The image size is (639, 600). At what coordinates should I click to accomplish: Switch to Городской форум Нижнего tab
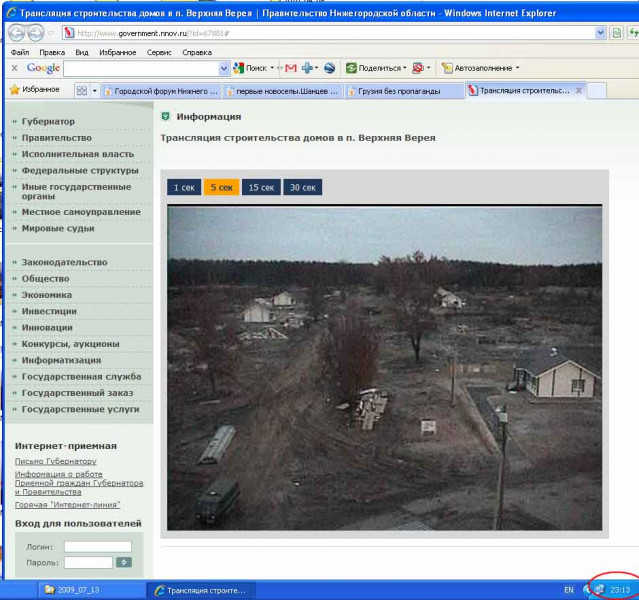161,91
